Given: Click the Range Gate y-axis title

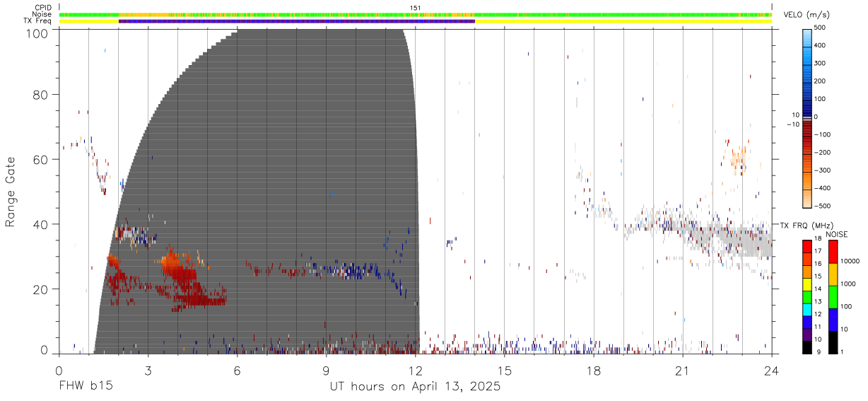Looking at the screenshot, I should point(11,192).
